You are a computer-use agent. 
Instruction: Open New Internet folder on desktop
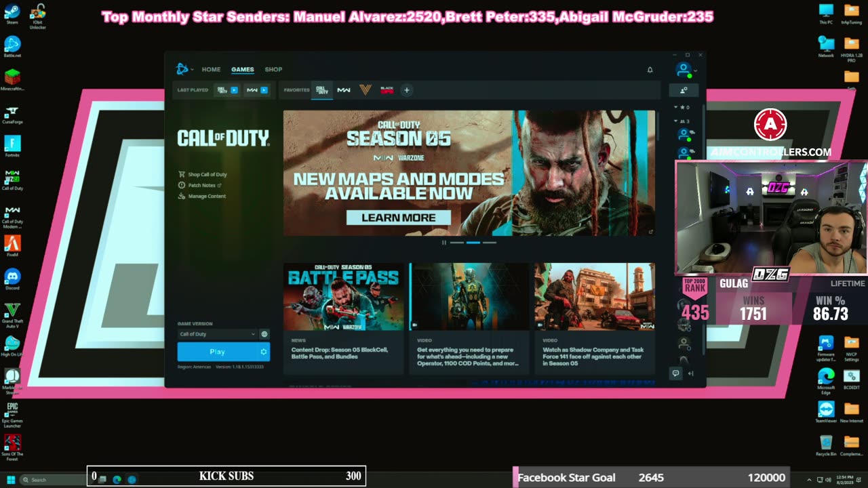852,413
